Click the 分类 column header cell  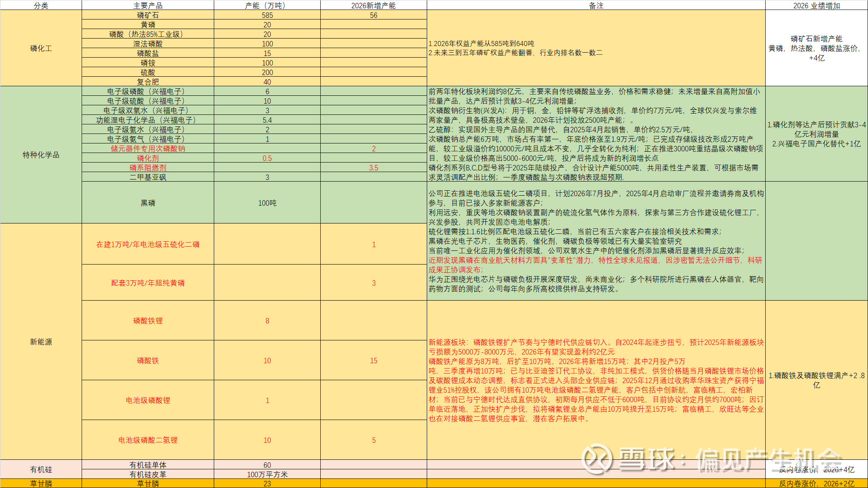click(x=41, y=5)
